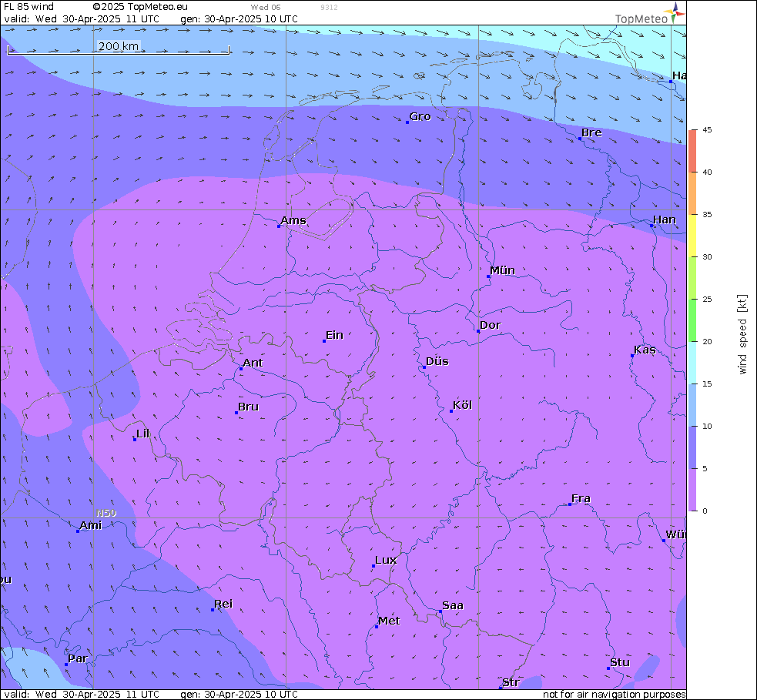Select the Strasbourg (Str) city label

[x=511, y=682]
